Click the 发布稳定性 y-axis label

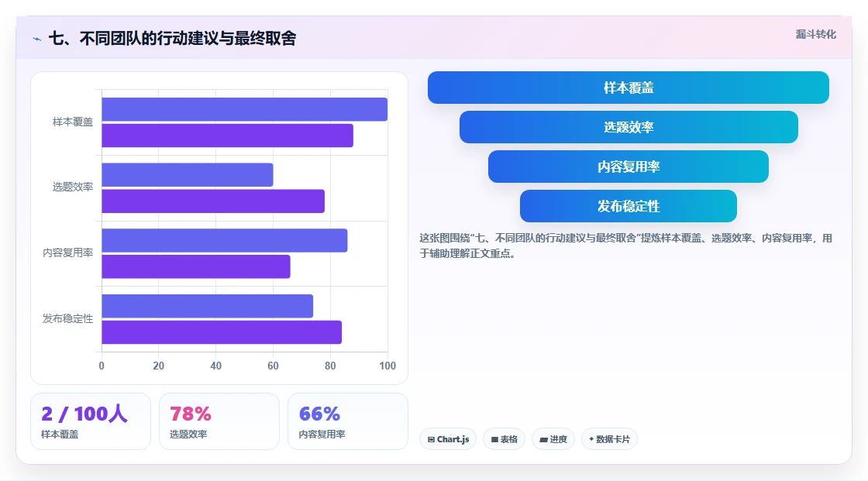[67, 318]
